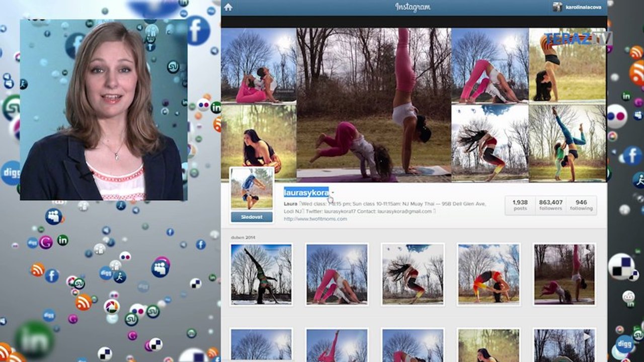Open header collage photo of woman sitting on grass
This screenshot has height=362, width=644.
click(x=258, y=142)
